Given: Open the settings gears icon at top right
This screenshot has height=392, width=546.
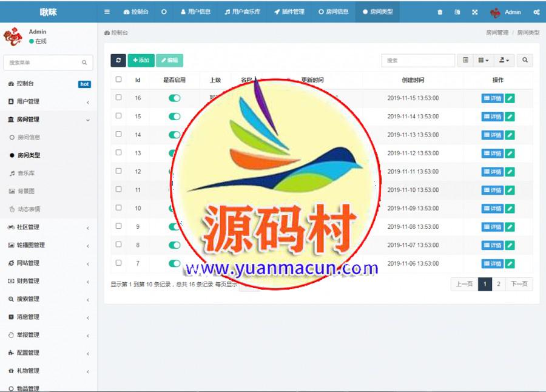Looking at the screenshot, I should click(x=536, y=12).
